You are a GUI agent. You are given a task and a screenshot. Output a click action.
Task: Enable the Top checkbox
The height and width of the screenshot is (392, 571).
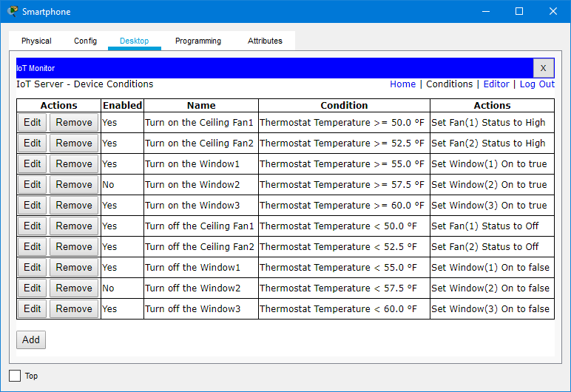pyautogui.click(x=15, y=376)
